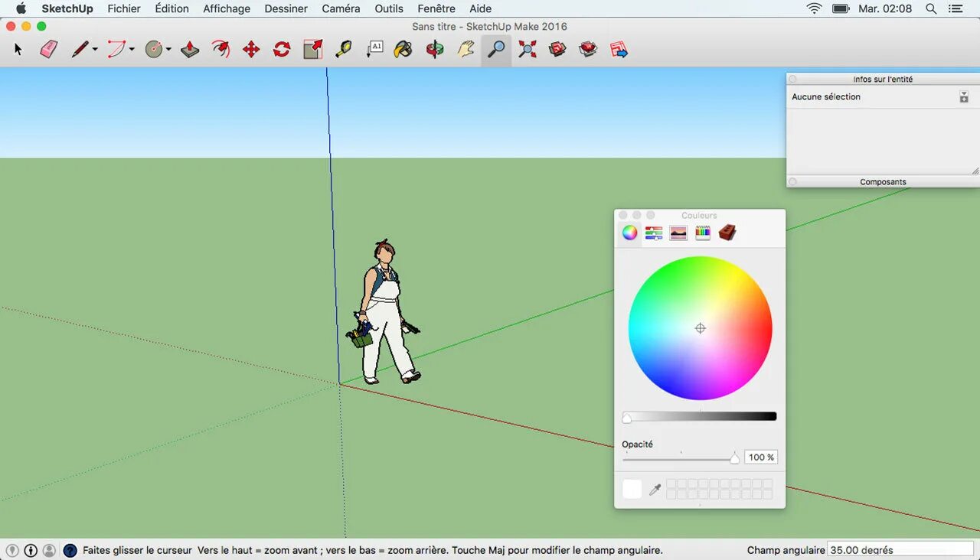
Task: Open the Aide menu
Action: click(481, 8)
